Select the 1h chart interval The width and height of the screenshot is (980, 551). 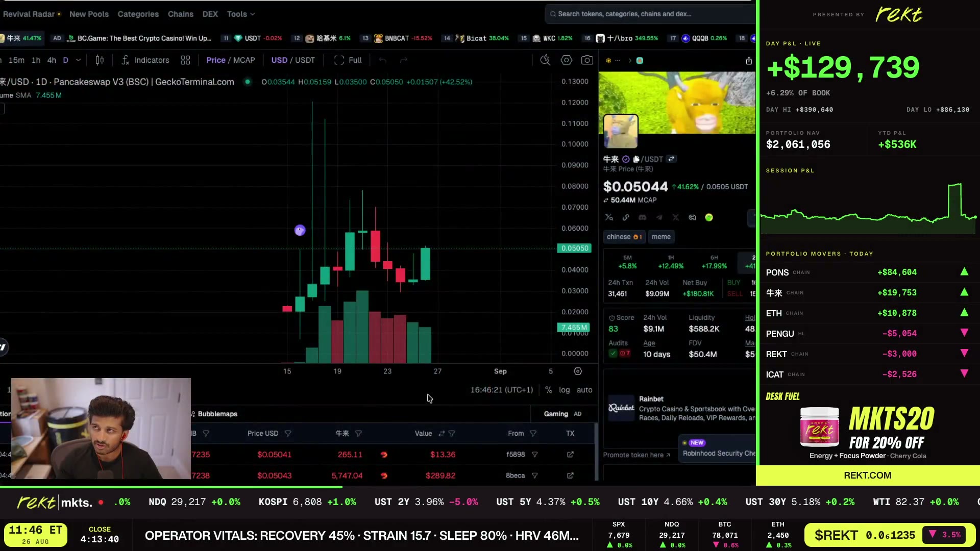pyautogui.click(x=36, y=60)
